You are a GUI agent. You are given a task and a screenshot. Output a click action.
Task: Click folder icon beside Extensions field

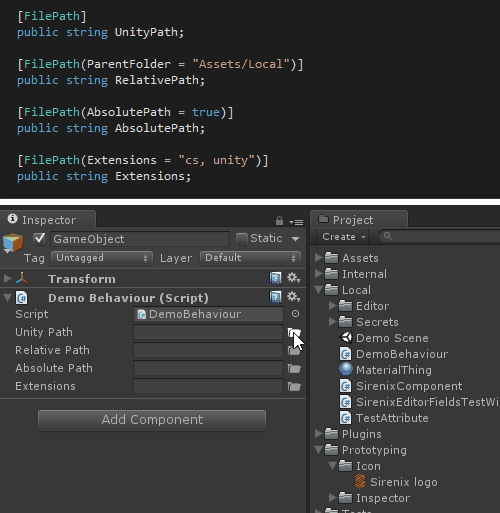[x=294, y=386]
